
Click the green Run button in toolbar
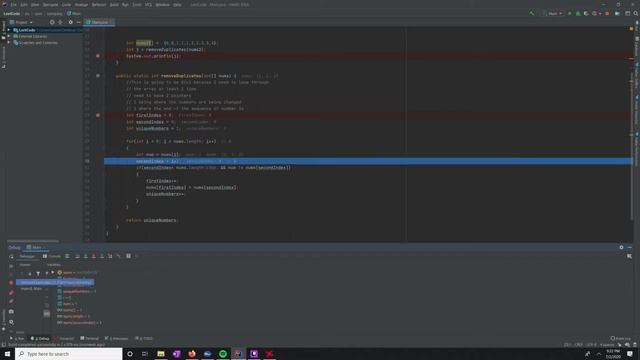570,13
